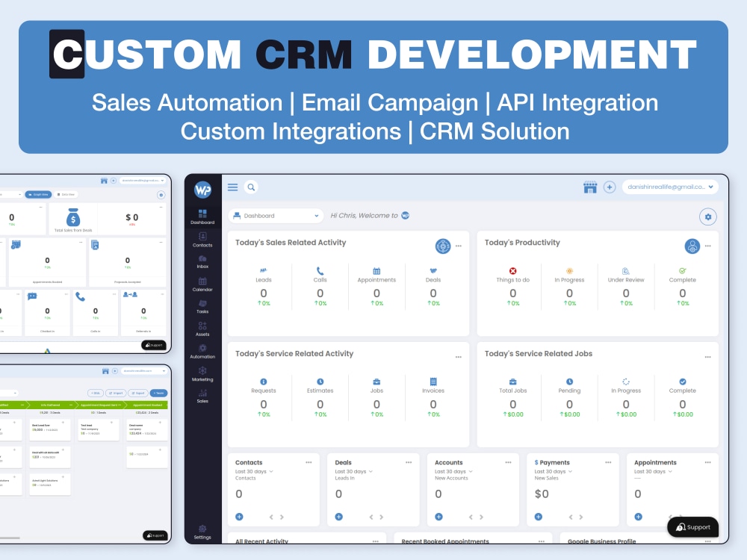Click the Under Review icon
The image size is (747, 560).
(x=626, y=271)
